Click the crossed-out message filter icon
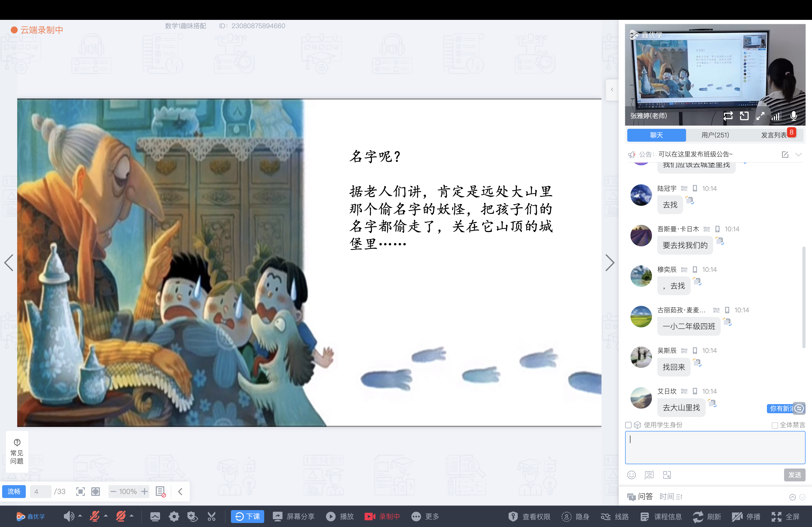 (x=649, y=475)
